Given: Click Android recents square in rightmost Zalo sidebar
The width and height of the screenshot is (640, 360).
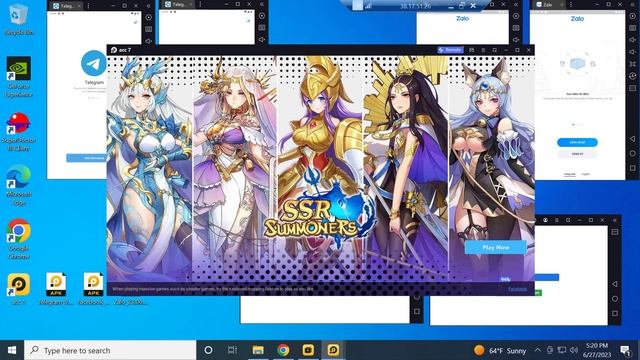Looking at the screenshot, I should pyautogui.click(x=633, y=168).
